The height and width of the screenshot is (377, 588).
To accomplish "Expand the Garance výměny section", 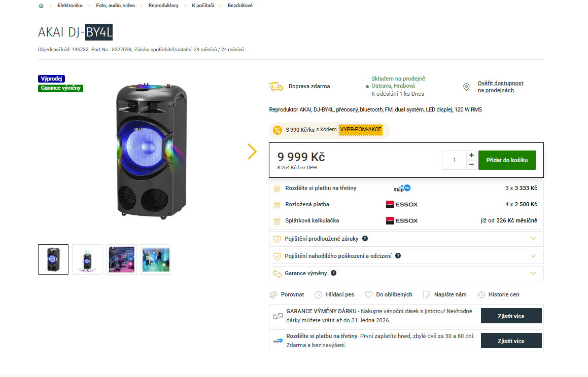I will tap(533, 273).
